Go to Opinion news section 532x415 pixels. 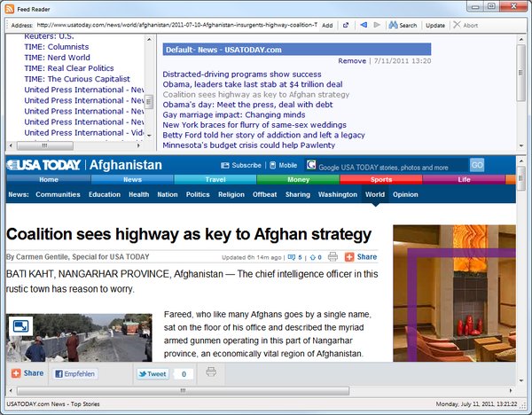405,194
